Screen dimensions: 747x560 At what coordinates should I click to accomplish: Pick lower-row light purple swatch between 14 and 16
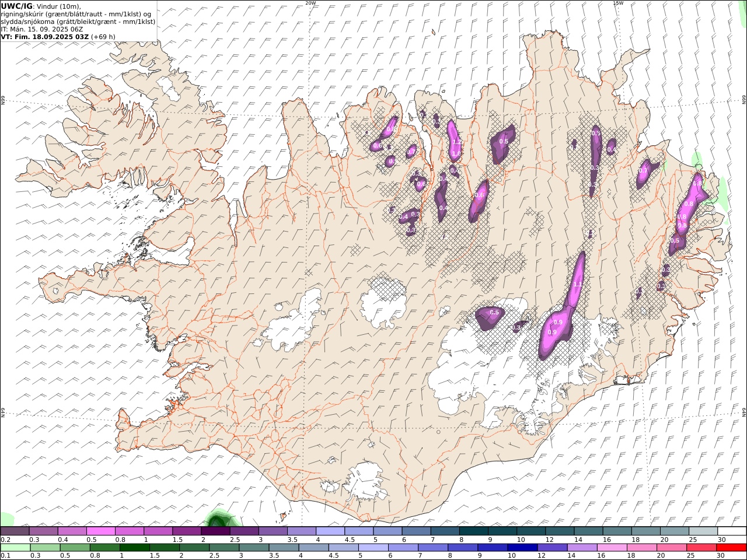click(581, 548)
